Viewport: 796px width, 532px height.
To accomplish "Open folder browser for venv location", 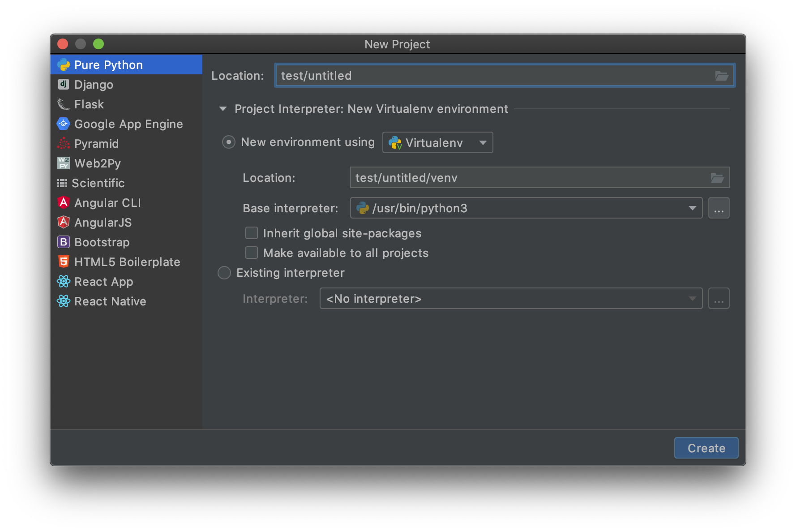I will pos(717,178).
